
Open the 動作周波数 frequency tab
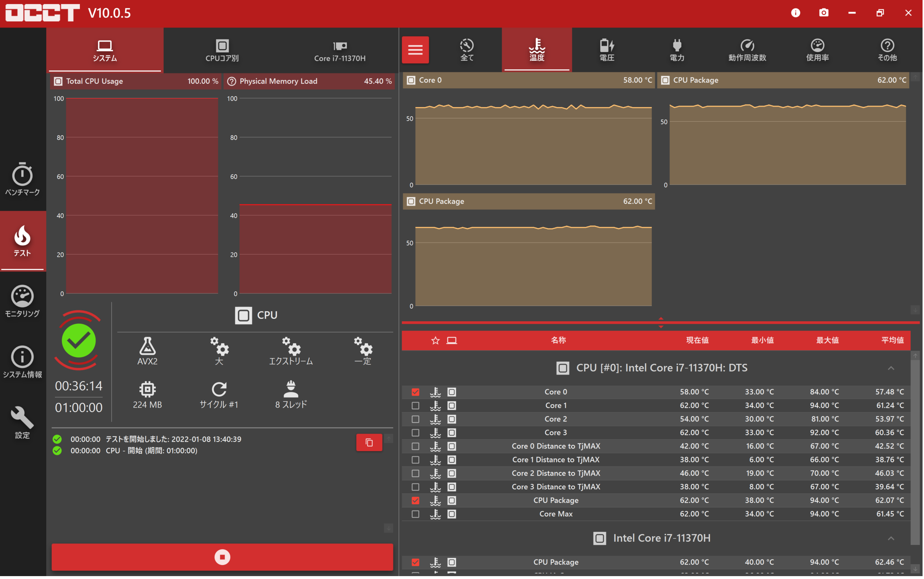click(748, 50)
